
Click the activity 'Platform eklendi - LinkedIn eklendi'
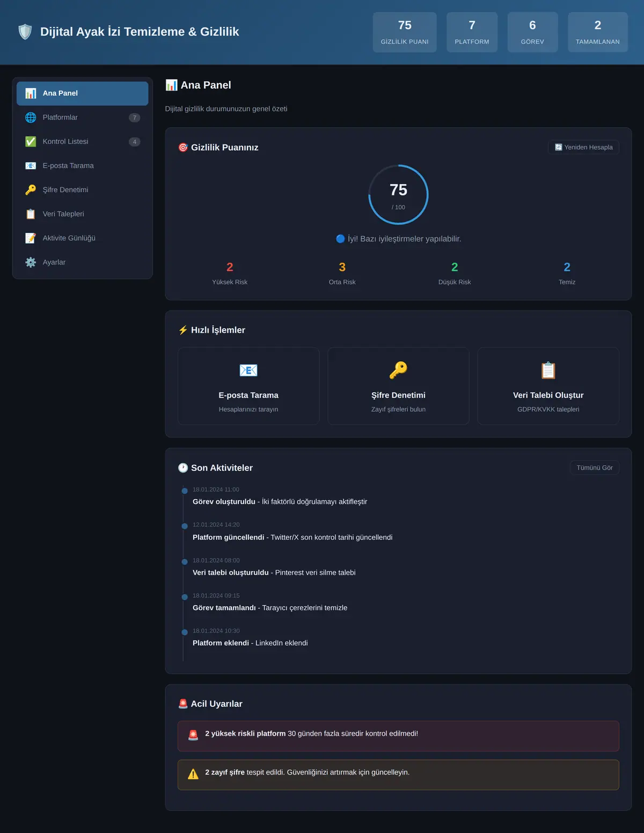pos(250,643)
